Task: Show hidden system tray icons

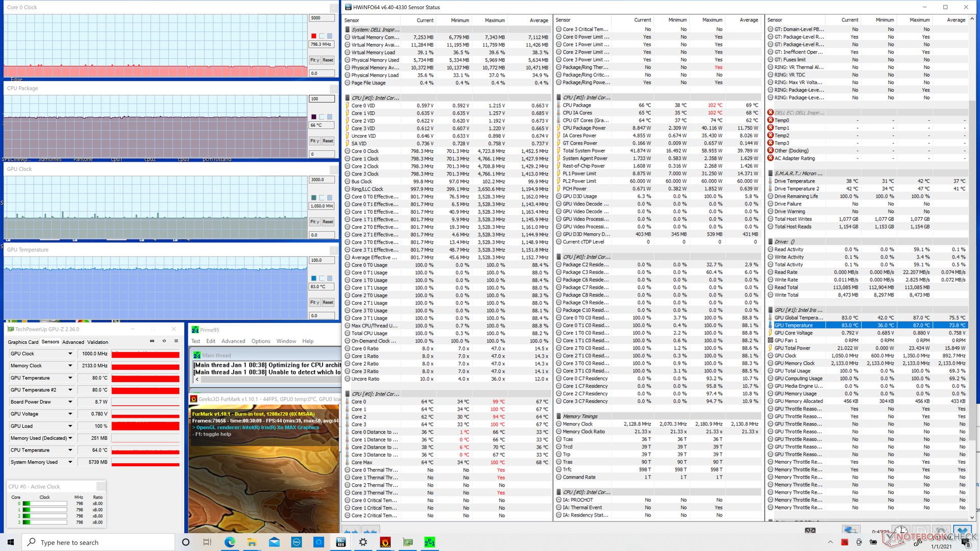Action: click(830, 542)
